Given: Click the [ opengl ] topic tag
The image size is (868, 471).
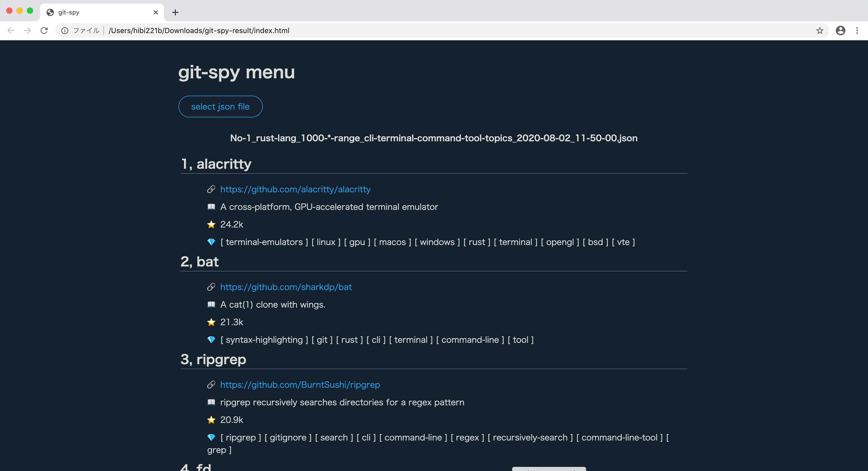Looking at the screenshot, I should point(560,242).
